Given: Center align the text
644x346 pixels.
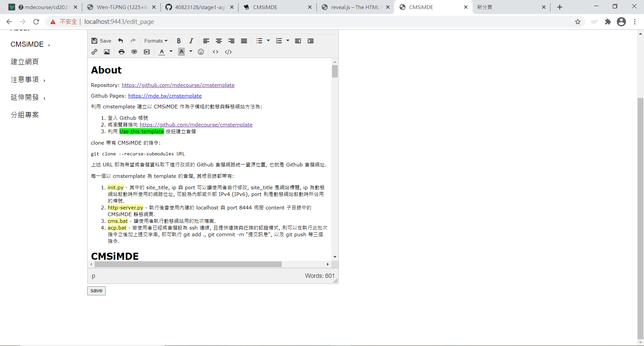Looking at the screenshot, I should click(x=219, y=41).
